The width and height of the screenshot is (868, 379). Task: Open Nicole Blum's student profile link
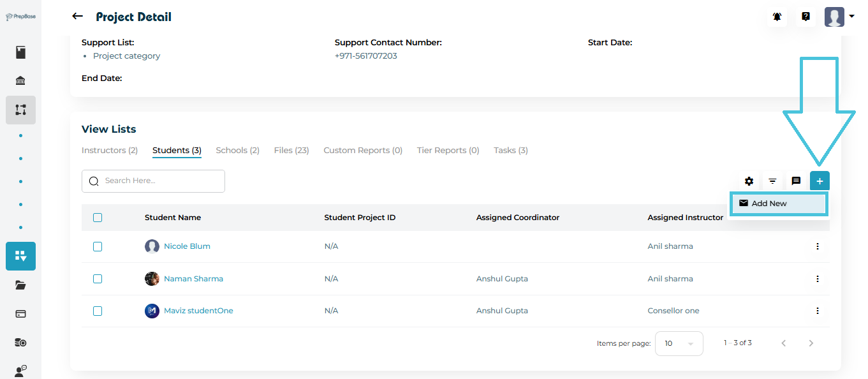187,246
